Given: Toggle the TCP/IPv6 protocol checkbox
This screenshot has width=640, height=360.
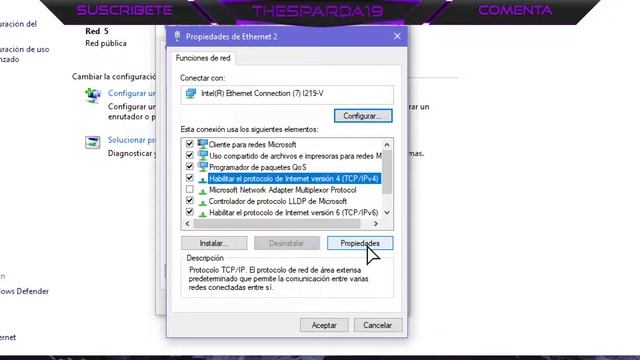Looking at the screenshot, I should tap(189, 212).
